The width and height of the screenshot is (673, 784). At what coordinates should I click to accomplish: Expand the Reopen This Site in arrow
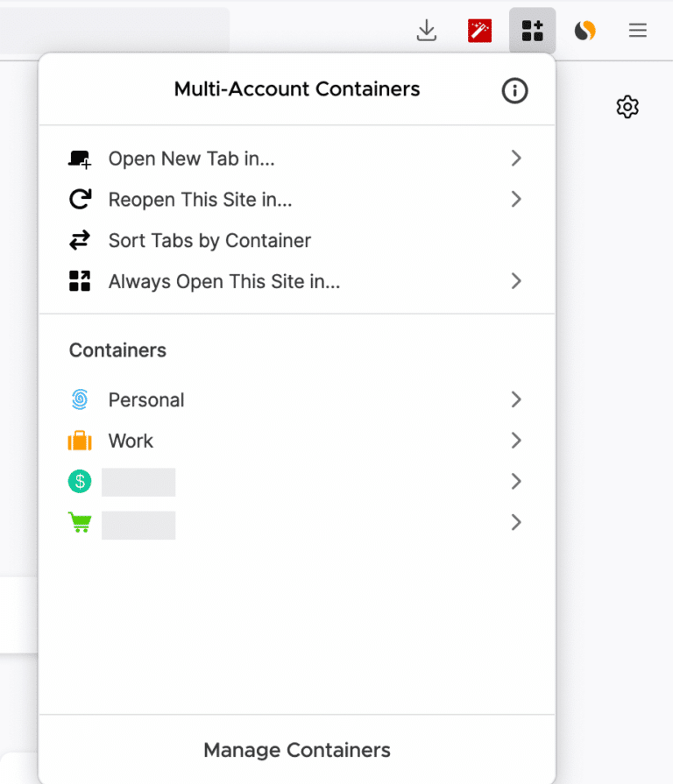point(516,200)
